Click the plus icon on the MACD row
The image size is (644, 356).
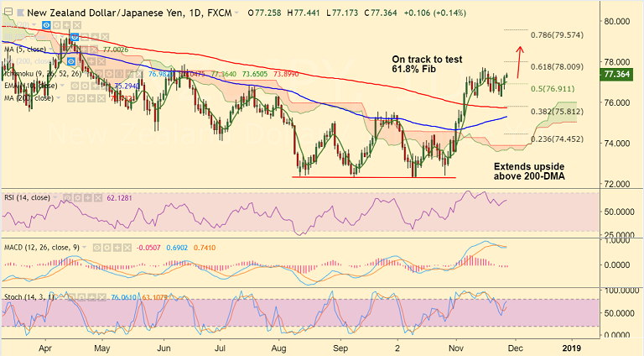[x=117, y=248]
